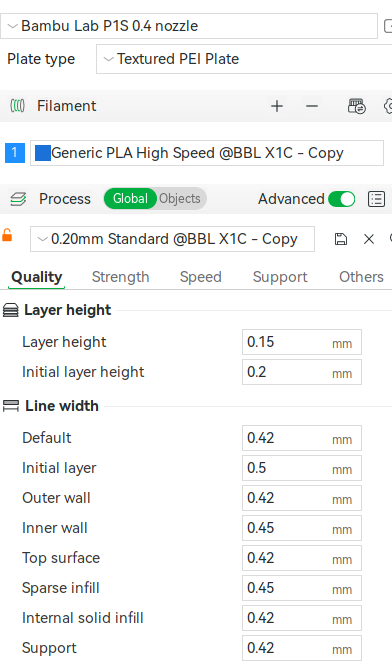Switch to the Others tab
This screenshot has width=392, height=669.
[x=361, y=277]
